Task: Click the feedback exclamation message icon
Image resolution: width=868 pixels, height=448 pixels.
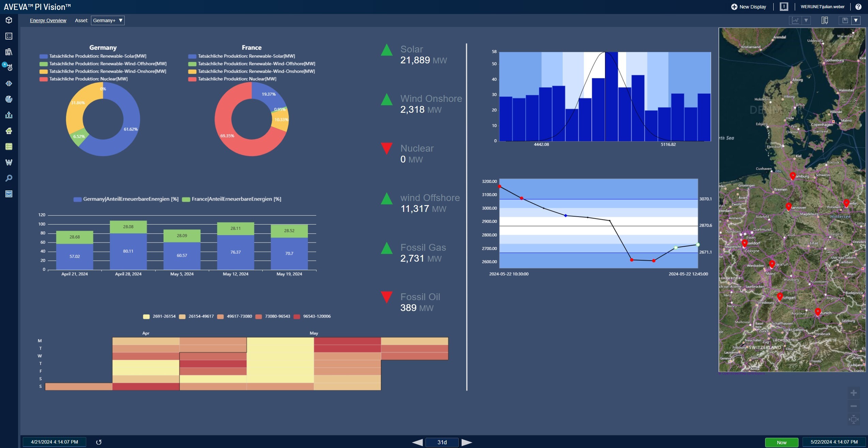Action: click(x=784, y=7)
